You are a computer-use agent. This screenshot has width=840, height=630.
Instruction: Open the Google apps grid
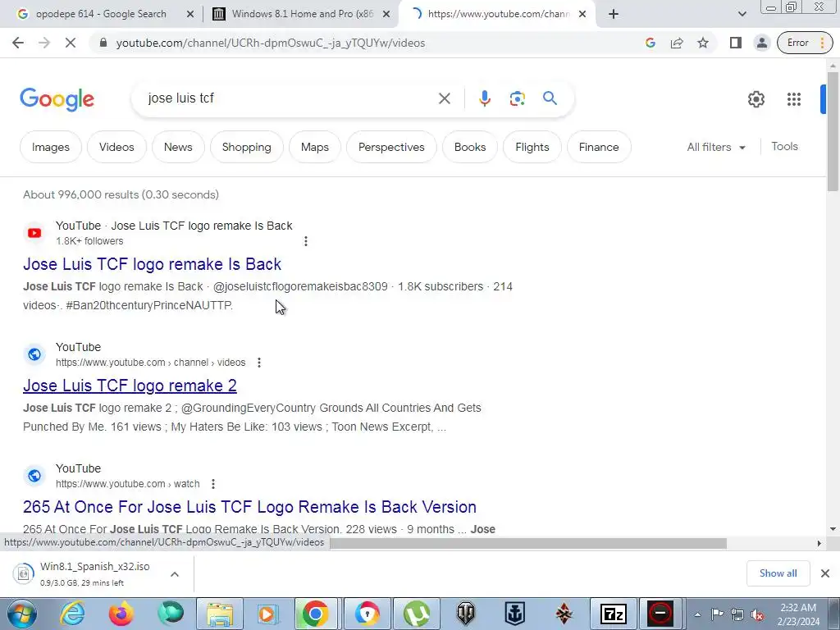click(x=794, y=99)
